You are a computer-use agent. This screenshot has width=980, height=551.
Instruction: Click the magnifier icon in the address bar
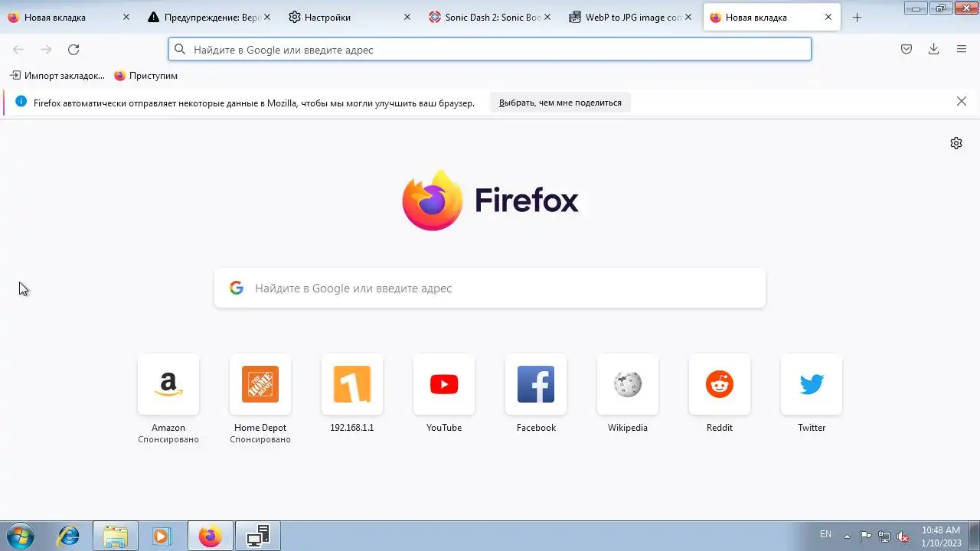pos(180,50)
